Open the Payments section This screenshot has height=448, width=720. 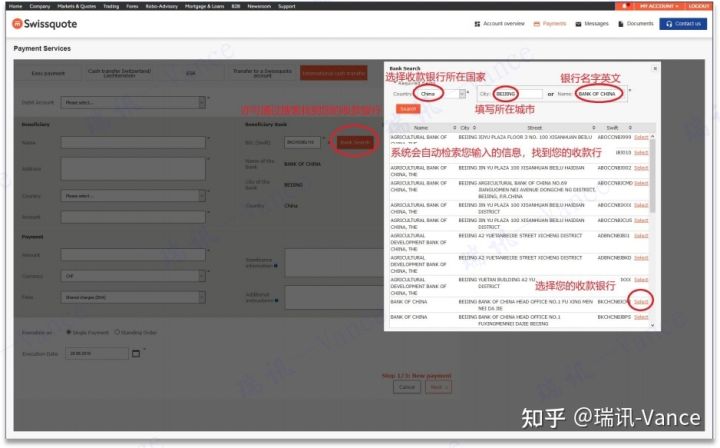click(550, 23)
